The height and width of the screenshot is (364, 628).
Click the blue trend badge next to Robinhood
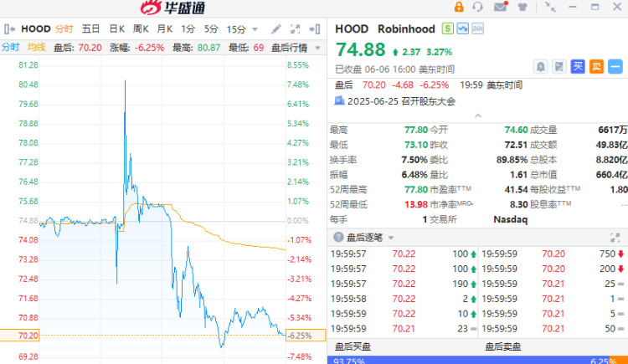coord(462,28)
